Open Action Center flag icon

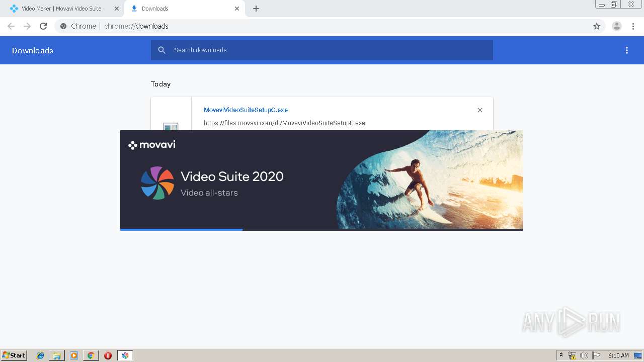(x=596, y=355)
